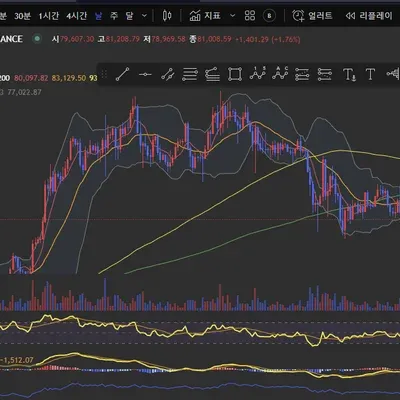Expand the indicators dropdown chevron

click(233, 16)
